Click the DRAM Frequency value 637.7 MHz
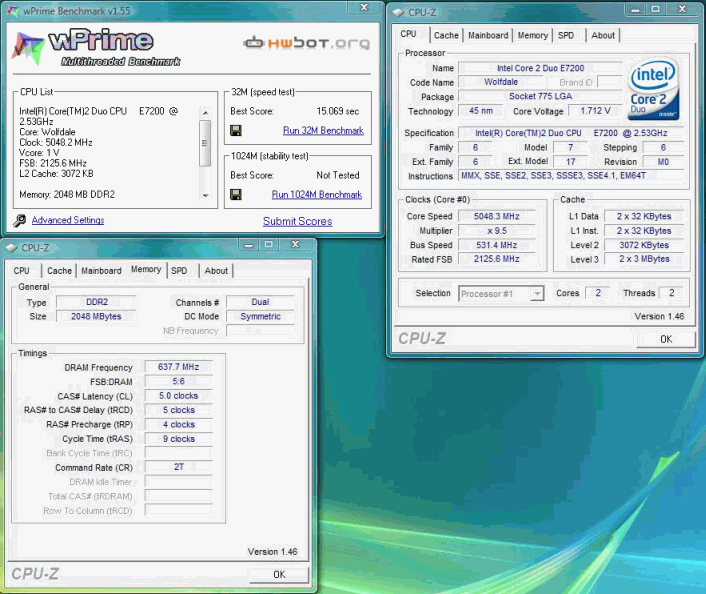 [x=178, y=367]
